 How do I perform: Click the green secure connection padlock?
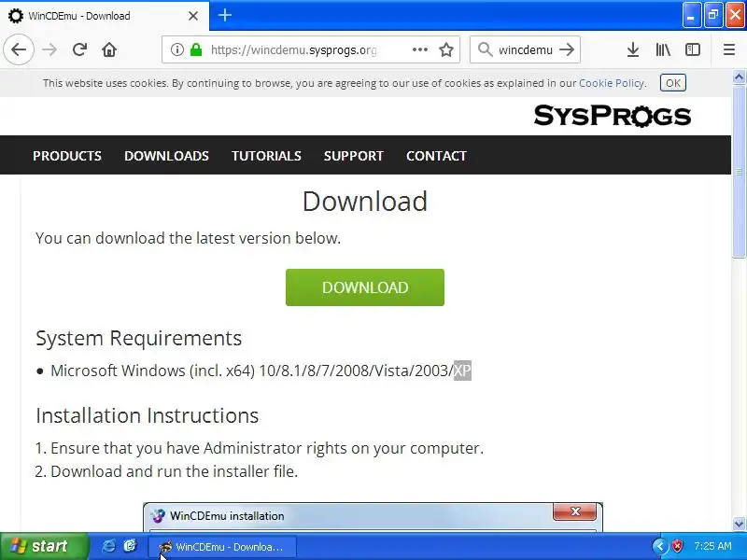point(196,49)
